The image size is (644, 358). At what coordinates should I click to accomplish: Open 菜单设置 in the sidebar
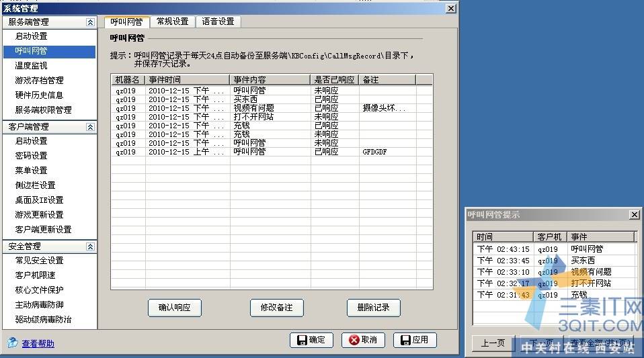[x=31, y=171]
